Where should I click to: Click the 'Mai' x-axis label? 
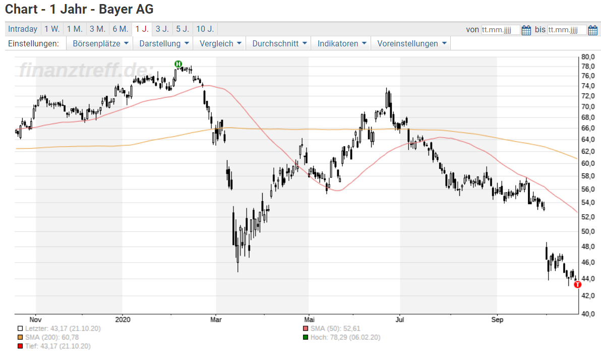click(x=309, y=320)
